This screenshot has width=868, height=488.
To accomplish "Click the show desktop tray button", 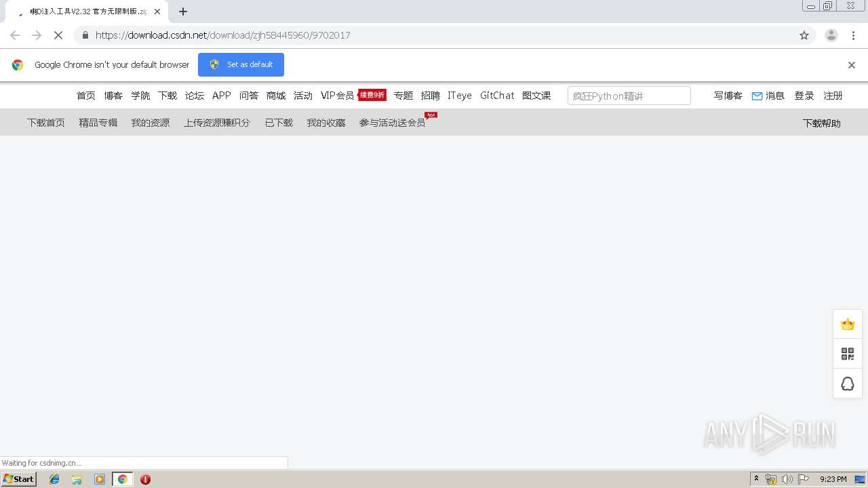I will click(x=860, y=479).
